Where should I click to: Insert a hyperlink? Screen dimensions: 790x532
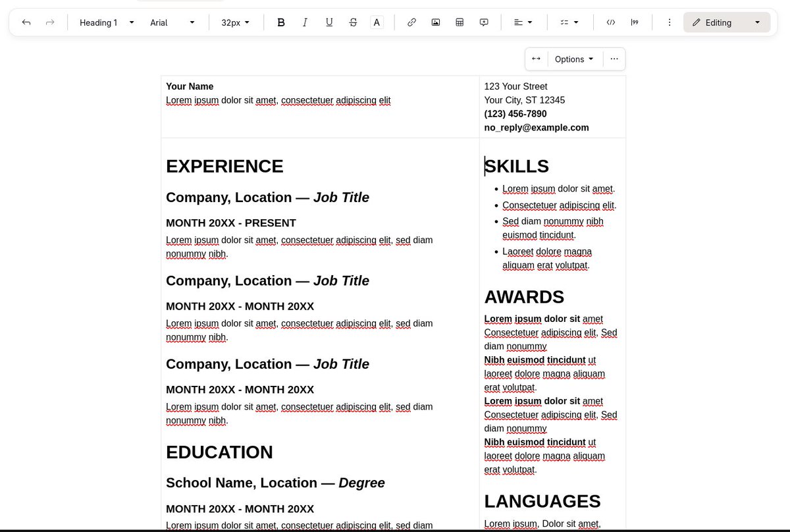[x=411, y=22]
